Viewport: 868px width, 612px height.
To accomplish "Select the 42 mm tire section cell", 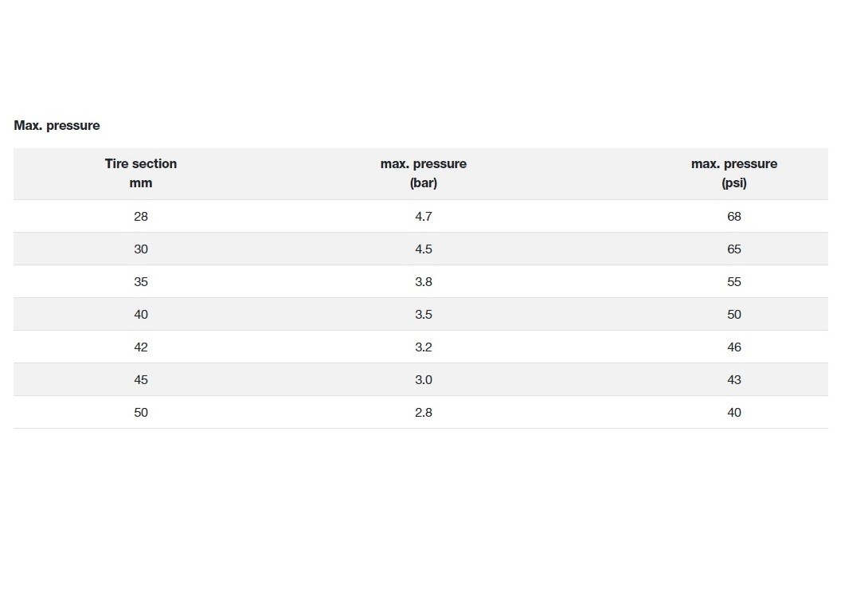I will click(x=141, y=347).
